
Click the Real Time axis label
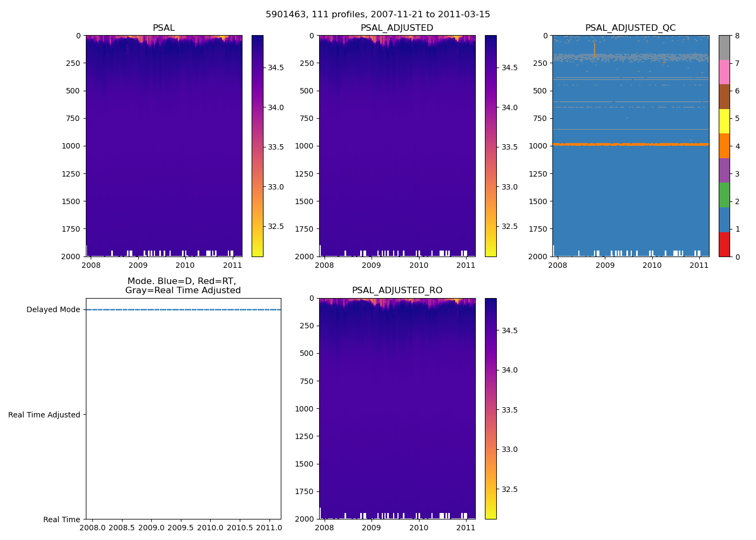[x=62, y=519]
